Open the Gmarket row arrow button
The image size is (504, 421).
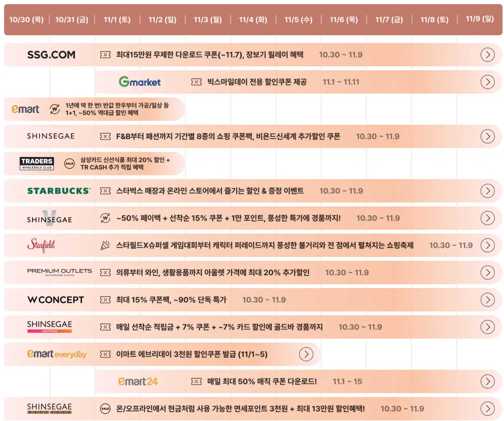pos(487,82)
